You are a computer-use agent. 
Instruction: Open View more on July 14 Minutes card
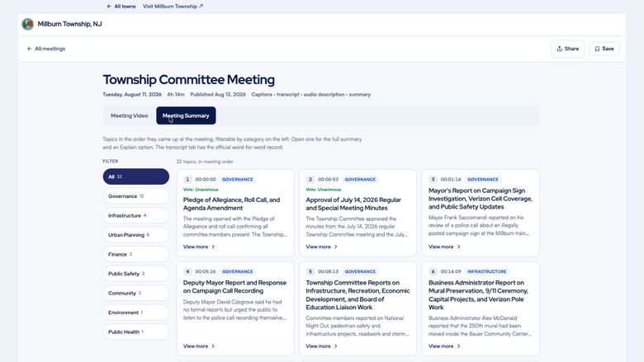coord(322,247)
